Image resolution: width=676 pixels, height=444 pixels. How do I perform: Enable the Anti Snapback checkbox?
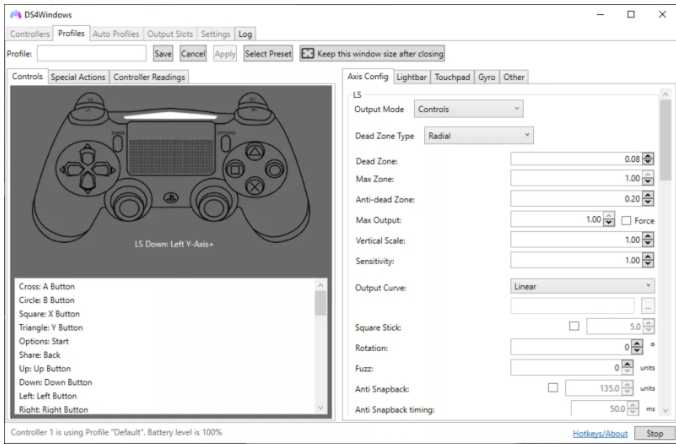point(553,388)
